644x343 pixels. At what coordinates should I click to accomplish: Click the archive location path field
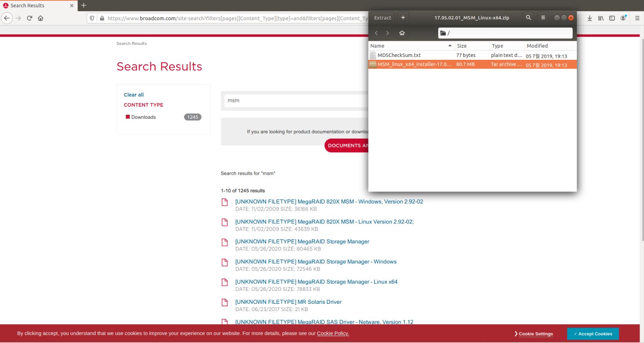[505, 33]
